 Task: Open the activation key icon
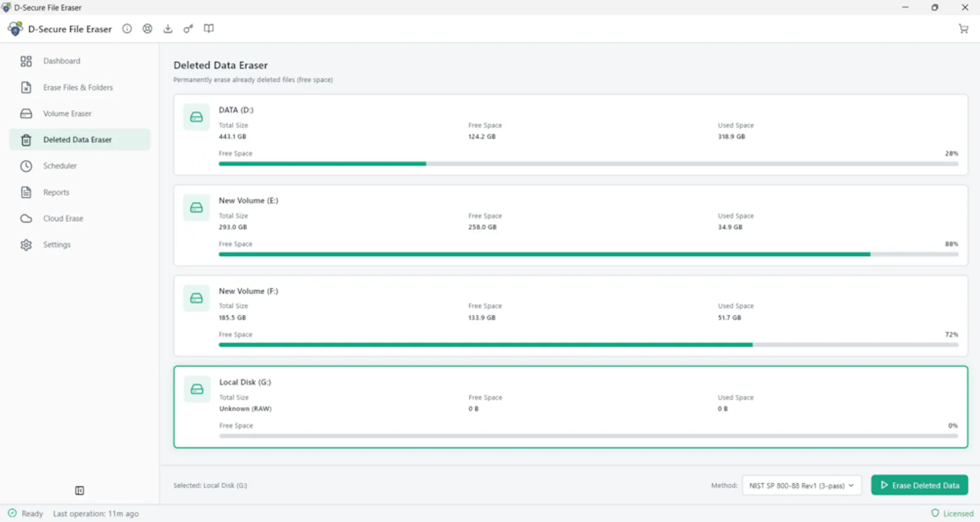coord(189,29)
